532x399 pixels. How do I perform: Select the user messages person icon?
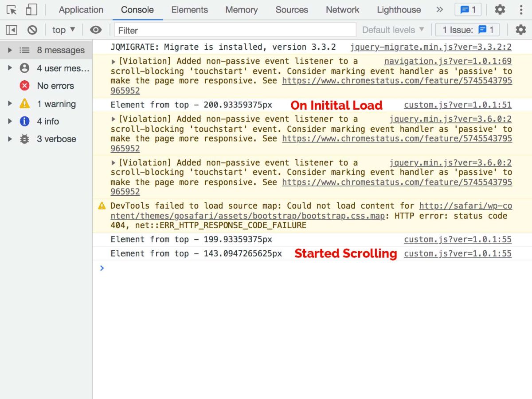[x=25, y=68]
